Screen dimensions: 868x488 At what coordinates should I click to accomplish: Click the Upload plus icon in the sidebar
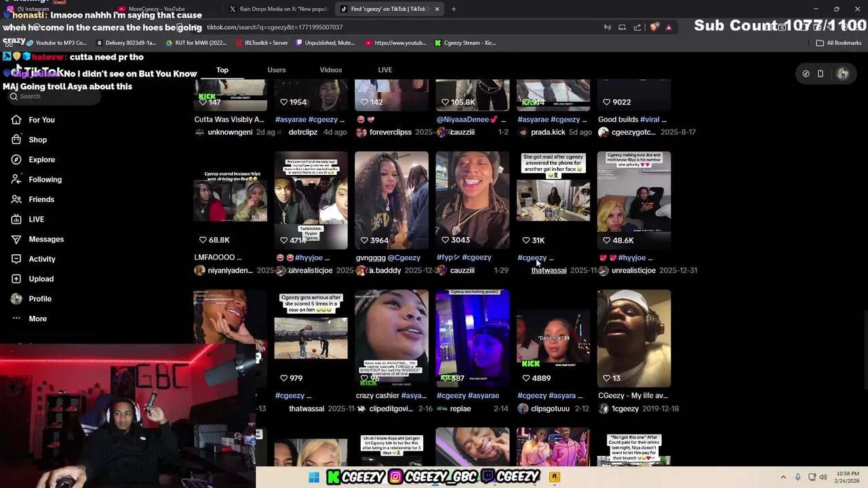click(16, 279)
